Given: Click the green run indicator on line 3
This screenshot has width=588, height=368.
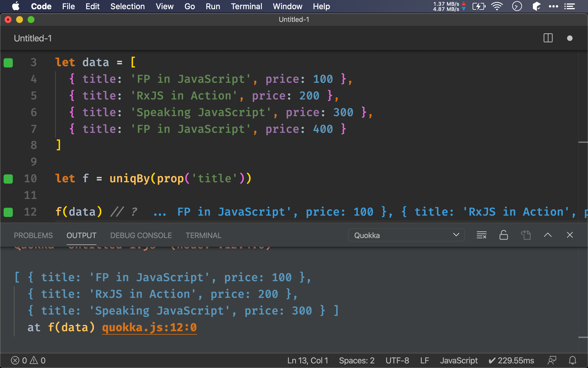Looking at the screenshot, I should tap(8, 63).
